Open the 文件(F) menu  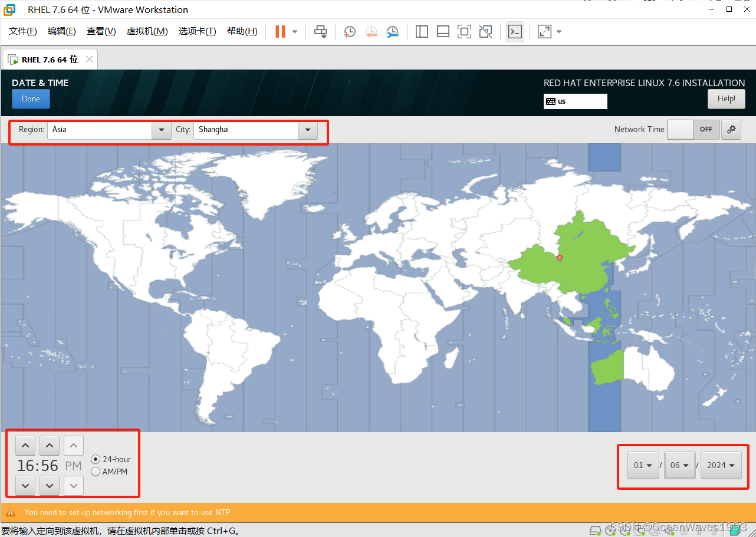(x=23, y=32)
